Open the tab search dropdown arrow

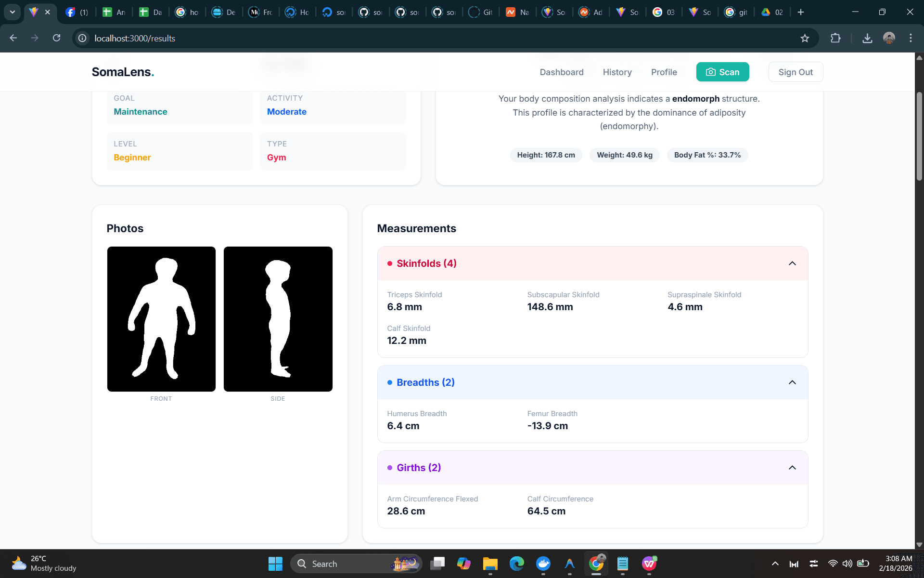coord(13,12)
